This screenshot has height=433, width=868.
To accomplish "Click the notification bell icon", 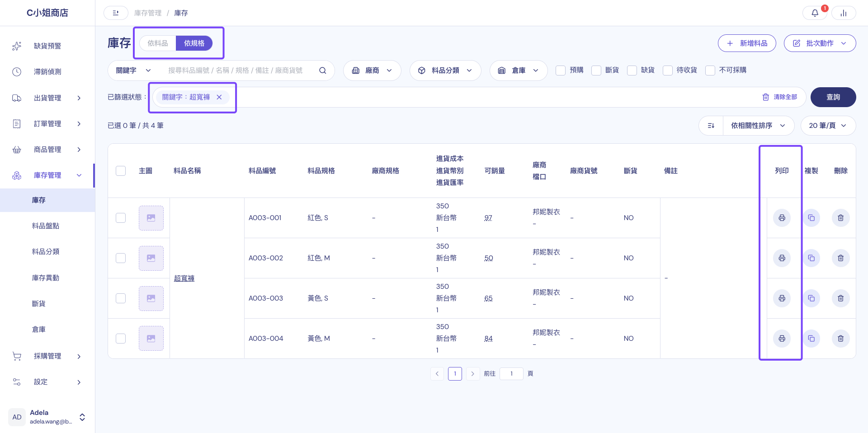I will 815,13.
